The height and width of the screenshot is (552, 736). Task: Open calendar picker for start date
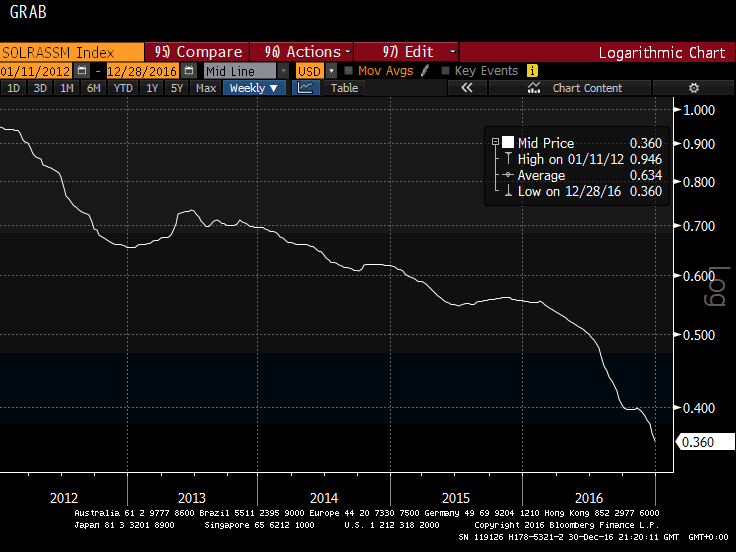point(82,71)
